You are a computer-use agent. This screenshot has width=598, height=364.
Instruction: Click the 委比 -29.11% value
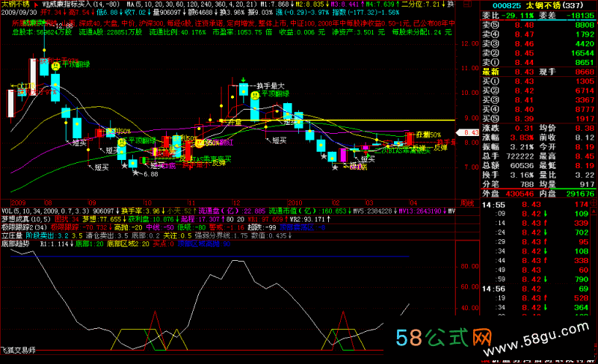click(x=517, y=16)
